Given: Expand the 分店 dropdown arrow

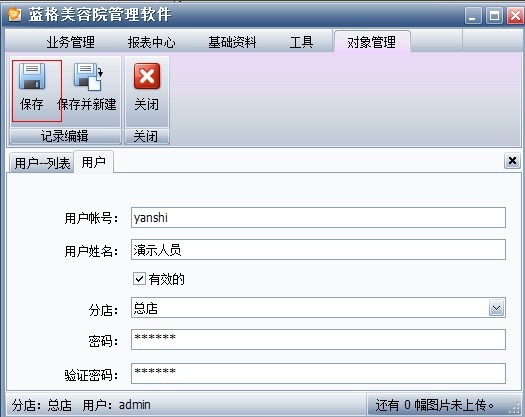Looking at the screenshot, I should 496,308.
